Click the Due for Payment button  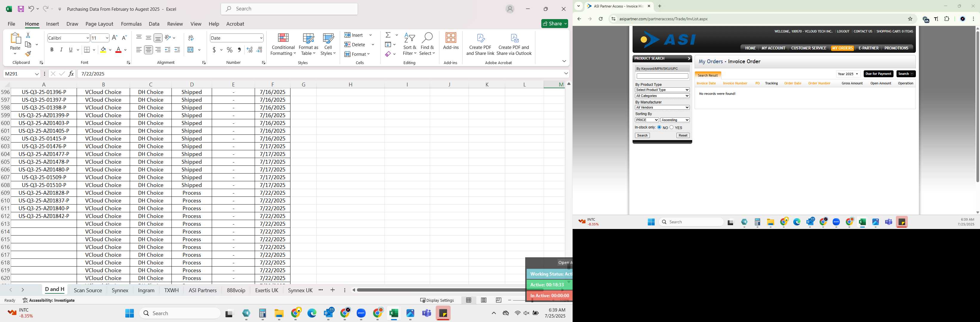[x=878, y=74]
